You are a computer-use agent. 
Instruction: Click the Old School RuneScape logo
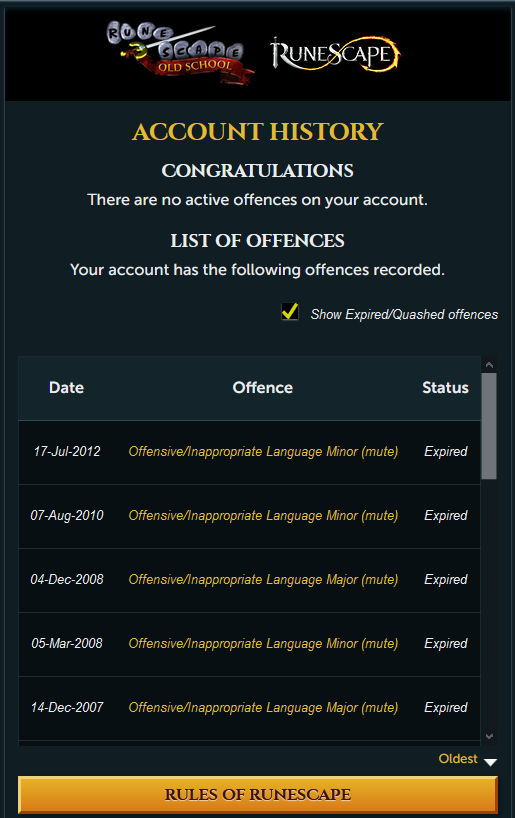pyautogui.click(x=181, y=52)
